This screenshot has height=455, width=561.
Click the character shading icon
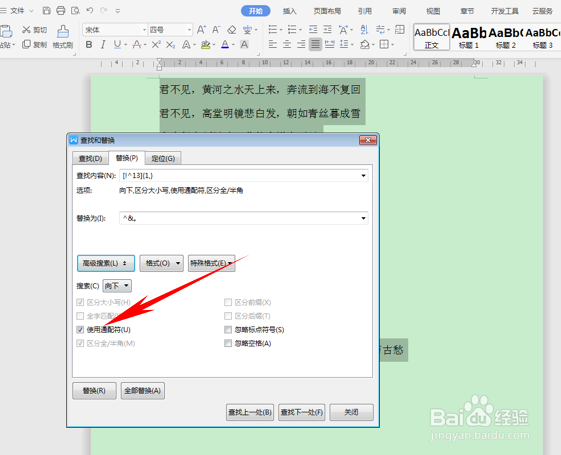tap(244, 45)
